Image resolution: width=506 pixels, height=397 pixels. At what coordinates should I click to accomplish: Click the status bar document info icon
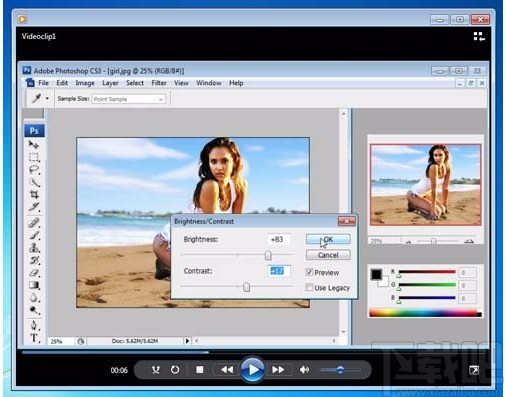81,341
